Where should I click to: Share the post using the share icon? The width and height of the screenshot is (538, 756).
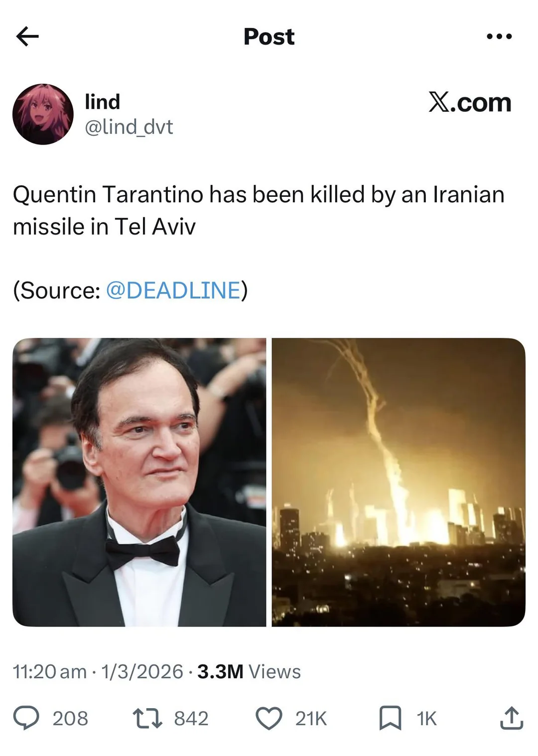(x=512, y=718)
